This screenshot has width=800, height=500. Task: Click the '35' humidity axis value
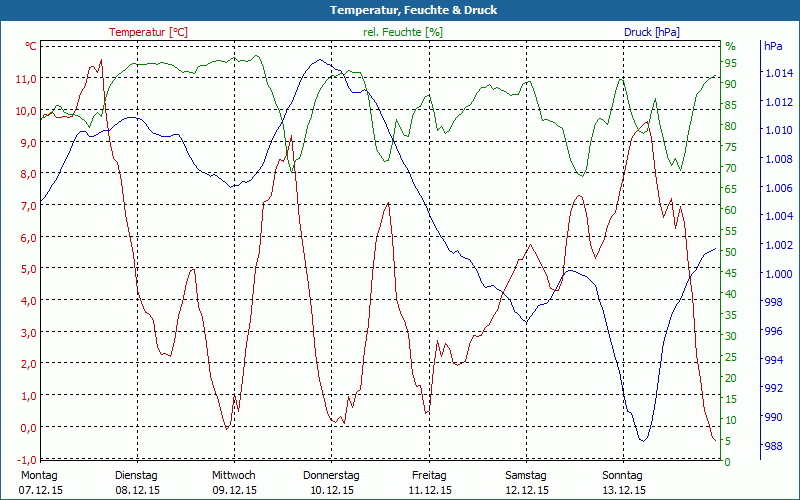point(731,315)
